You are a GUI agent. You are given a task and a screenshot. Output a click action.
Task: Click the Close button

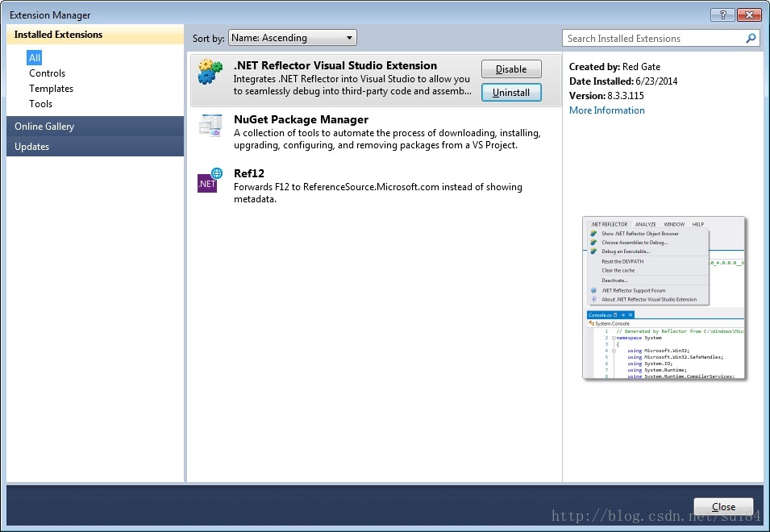[723, 506]
